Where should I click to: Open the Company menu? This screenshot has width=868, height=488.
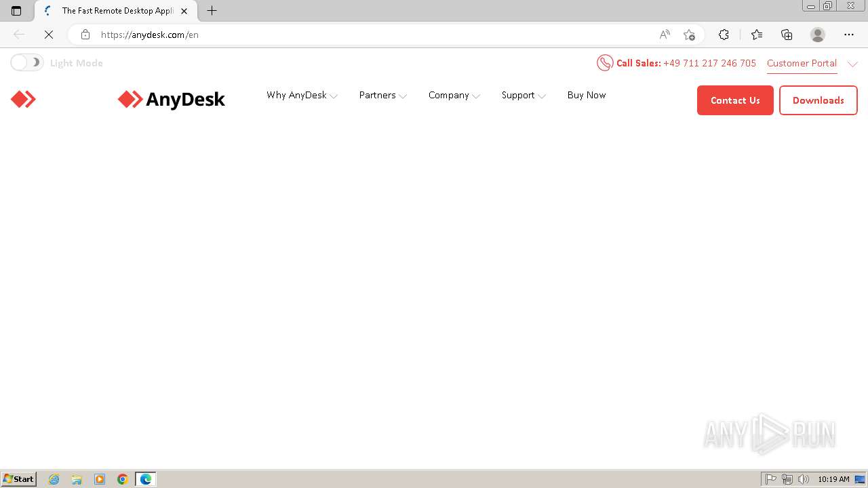coord(448,95)
